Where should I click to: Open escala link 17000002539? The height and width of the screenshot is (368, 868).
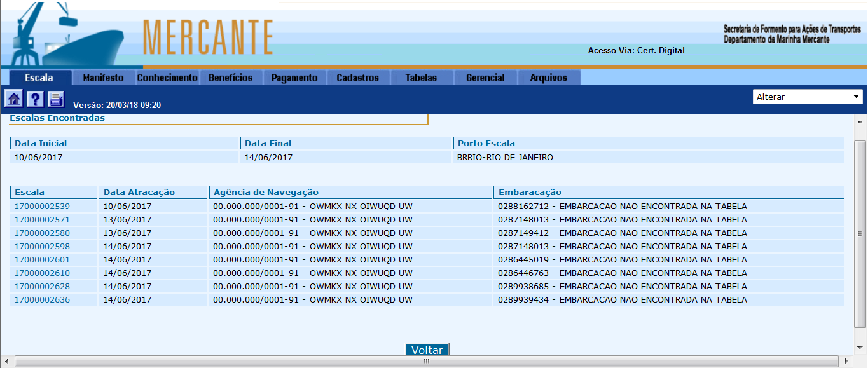42,206
